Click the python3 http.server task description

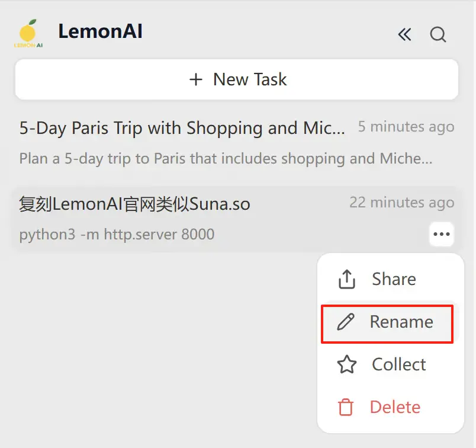tap(117, 235)
